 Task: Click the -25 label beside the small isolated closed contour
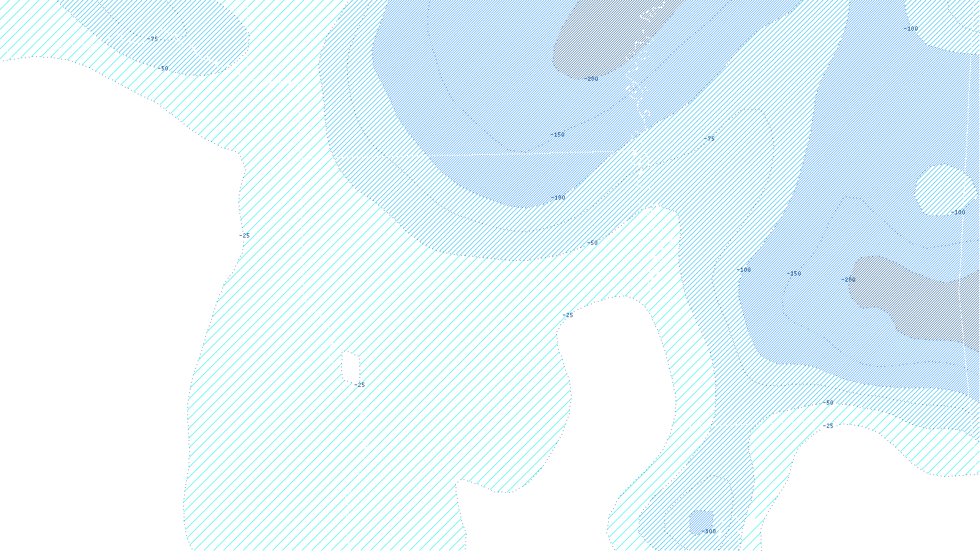[360, 385]
